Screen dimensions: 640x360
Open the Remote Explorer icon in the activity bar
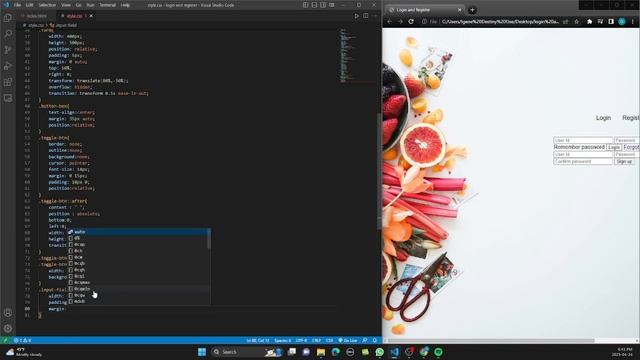tap(8, 98)
